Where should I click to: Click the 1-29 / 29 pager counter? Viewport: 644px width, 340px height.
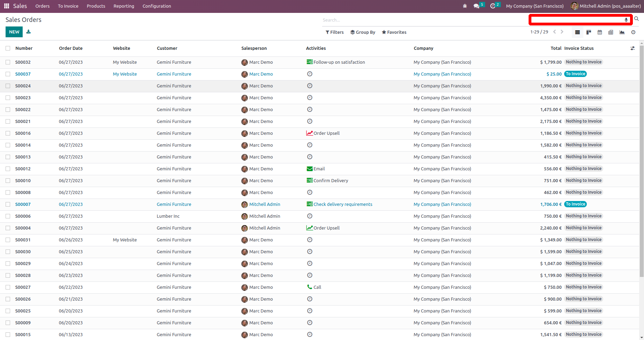[x=539, y=32]
